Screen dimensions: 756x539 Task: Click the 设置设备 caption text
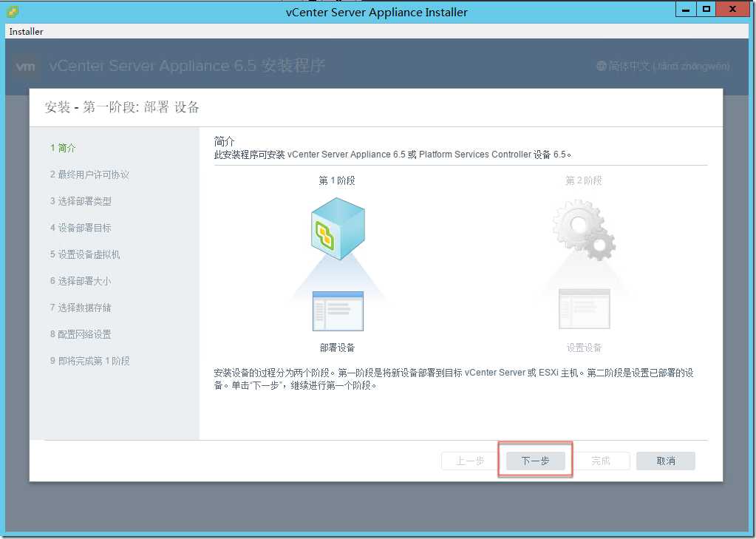click(x=584, y=348)
